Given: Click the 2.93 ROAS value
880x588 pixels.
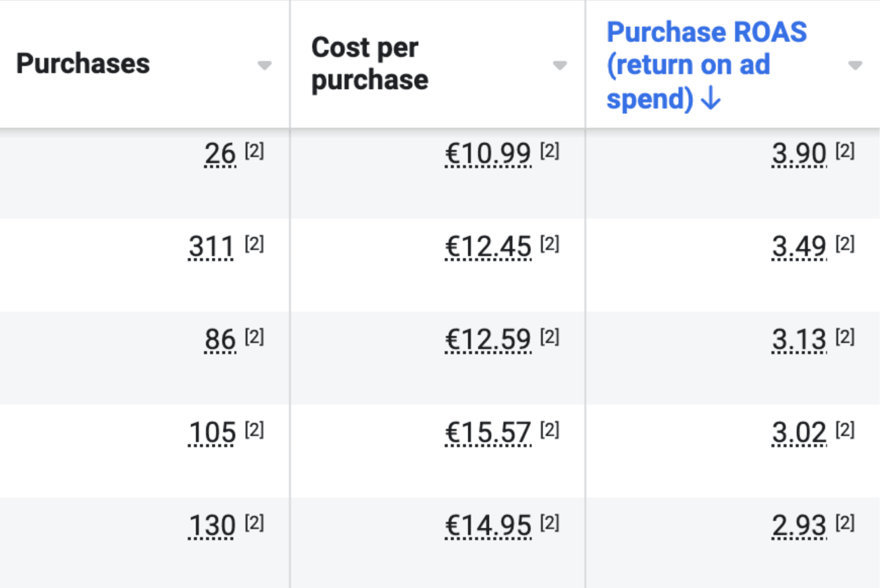Looking at the screenshot, I should tap(800, 526).
